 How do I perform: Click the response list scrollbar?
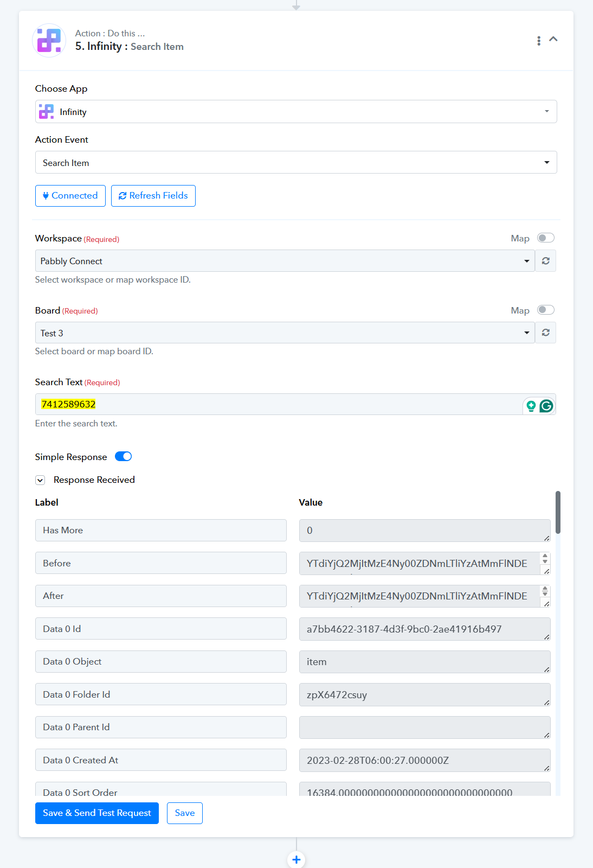pos(558,513)
